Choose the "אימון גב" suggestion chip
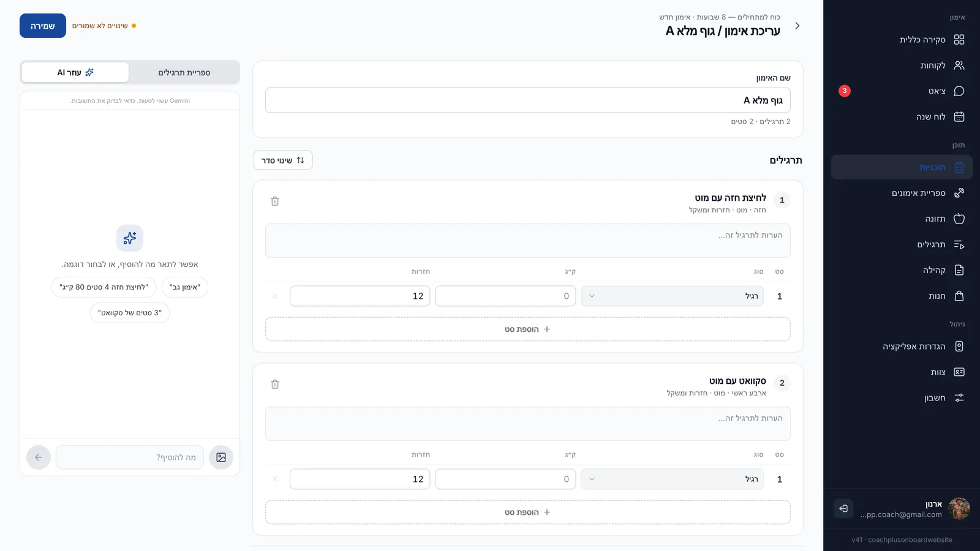Viewport: 980px width, 551px height. [x=185, y=287]
